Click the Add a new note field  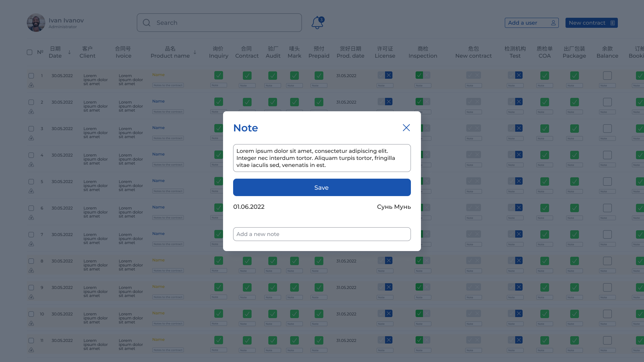click(322, 234)
